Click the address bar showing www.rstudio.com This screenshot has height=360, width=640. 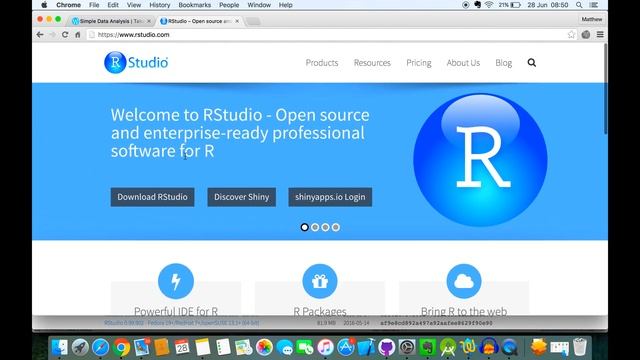tap(327, 35)
